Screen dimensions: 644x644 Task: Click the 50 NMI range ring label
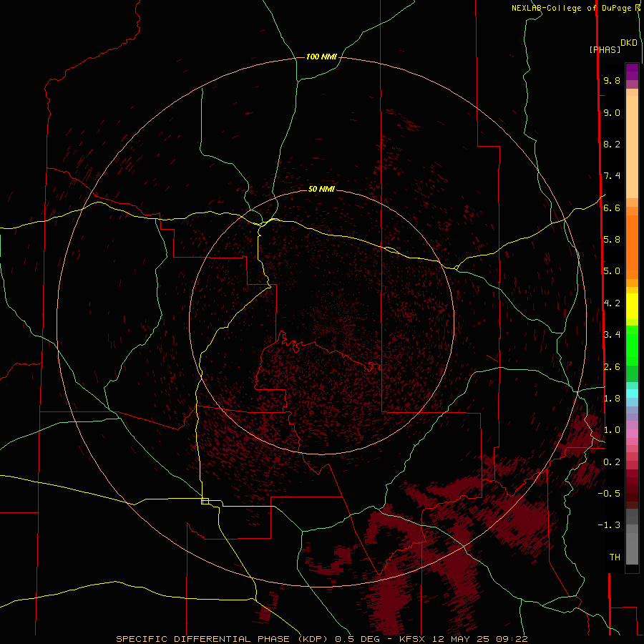click(321, 189)
